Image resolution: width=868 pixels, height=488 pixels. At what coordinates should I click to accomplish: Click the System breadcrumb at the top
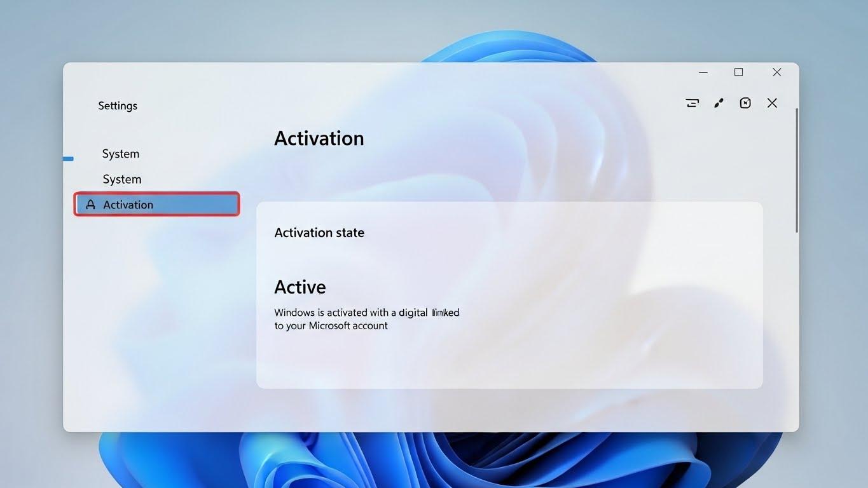120,153
